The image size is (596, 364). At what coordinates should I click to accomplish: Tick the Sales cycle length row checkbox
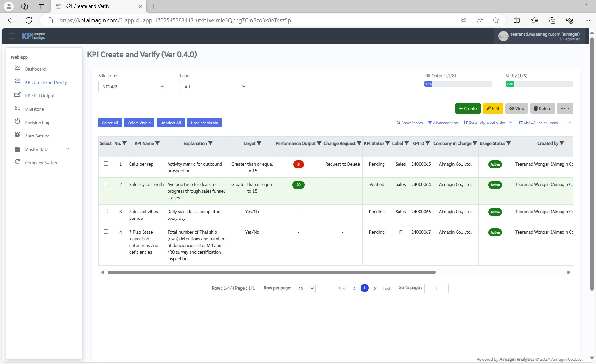pyautogui.click(x=106, y=184)
